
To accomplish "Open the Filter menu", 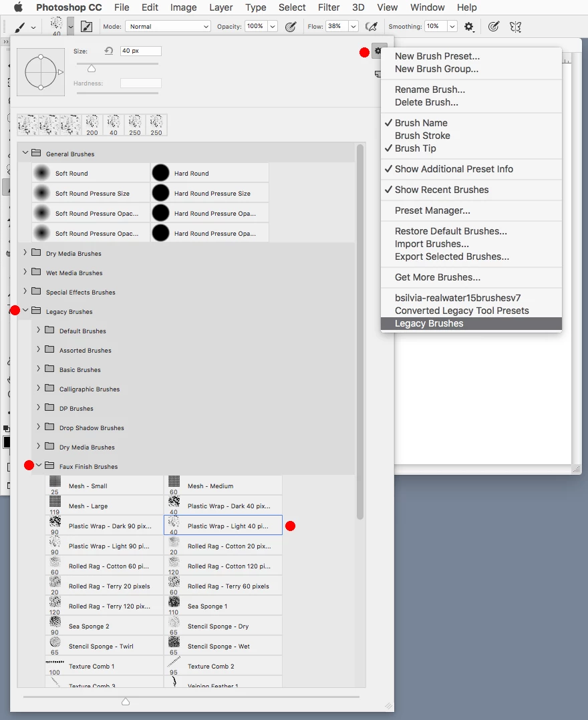I will [x=329, y=7].
